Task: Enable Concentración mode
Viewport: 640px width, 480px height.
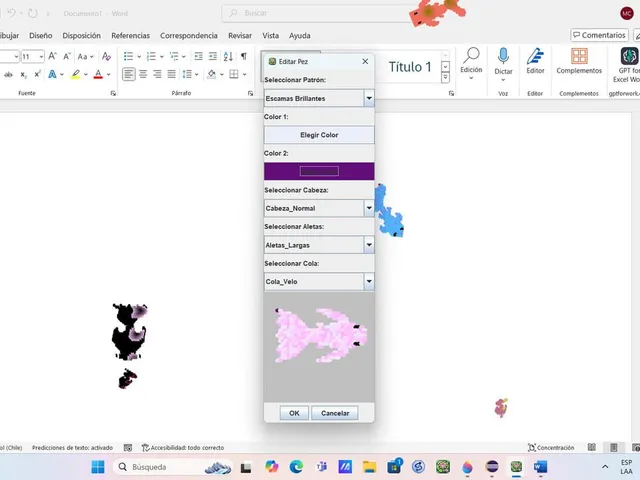Action: (x=551, y=448)
